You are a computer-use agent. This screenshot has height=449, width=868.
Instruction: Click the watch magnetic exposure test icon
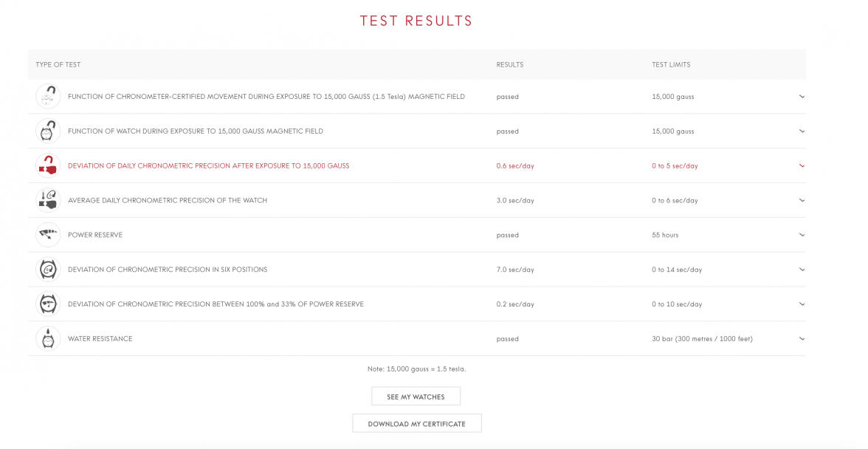pyautogui.click(x=48, y=131)
